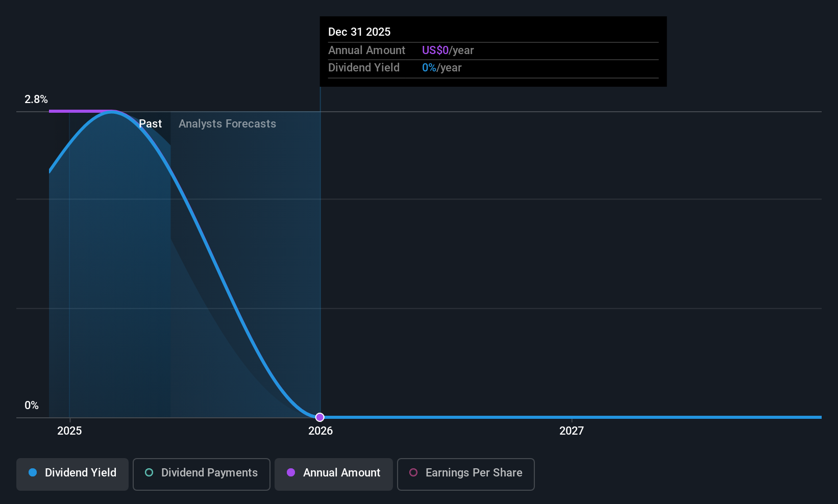Click the 2.8% y-axis label
The width and height of the screenshot is (838, 504).
click(x=36, y=99)
